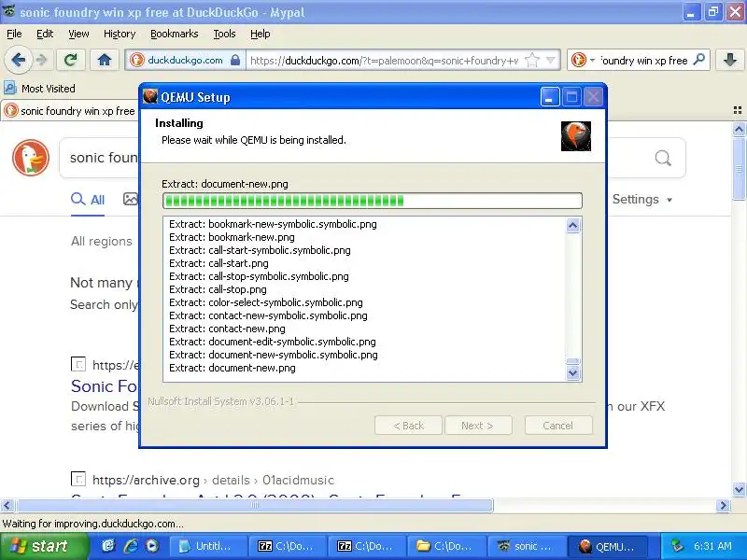747x560 pixels.
Task: Open the View menu
Action: tap(78, 34)
